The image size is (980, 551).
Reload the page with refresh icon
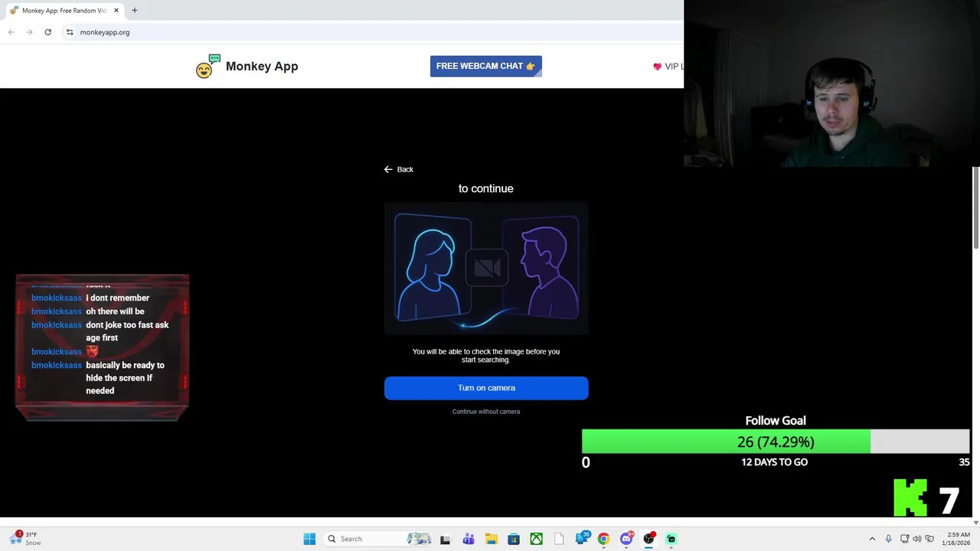click(x=48, y=32)
